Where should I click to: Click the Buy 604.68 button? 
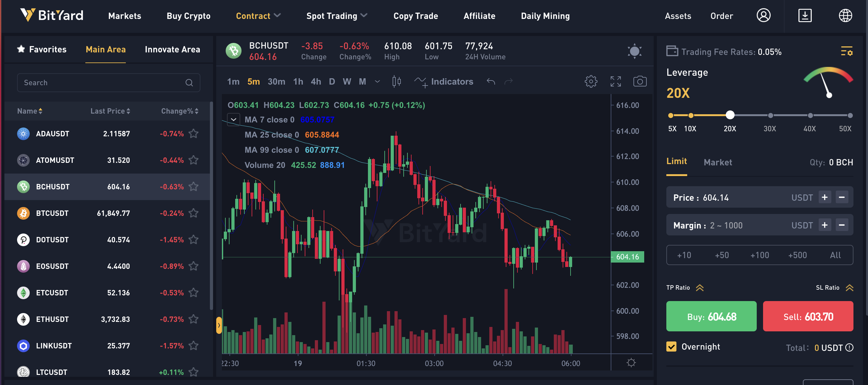[711, 316]
